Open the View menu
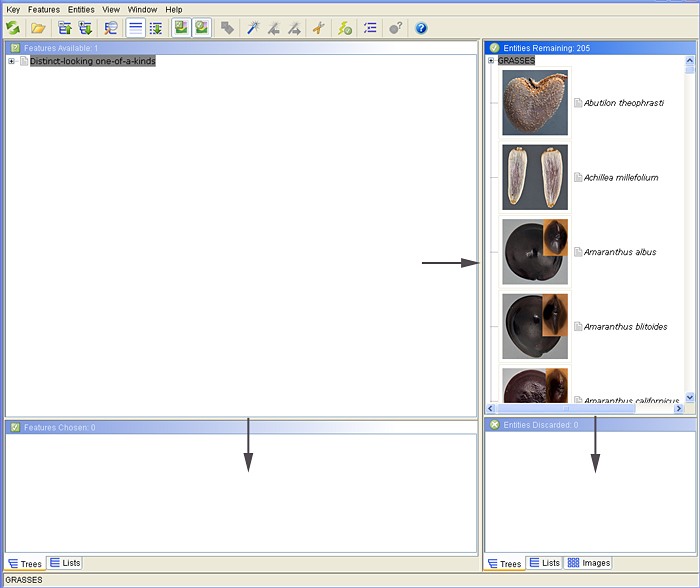Screen dimensions: 700x588 click(111, 9)
